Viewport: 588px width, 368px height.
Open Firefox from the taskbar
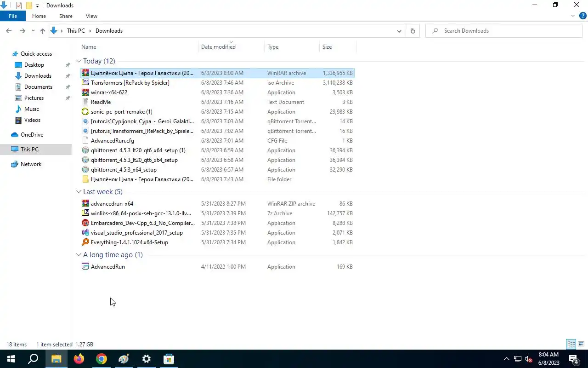(79, 359)
